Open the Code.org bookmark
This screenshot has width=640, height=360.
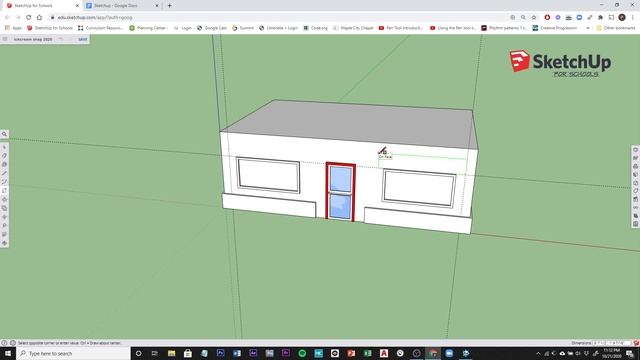click(316, 28)
